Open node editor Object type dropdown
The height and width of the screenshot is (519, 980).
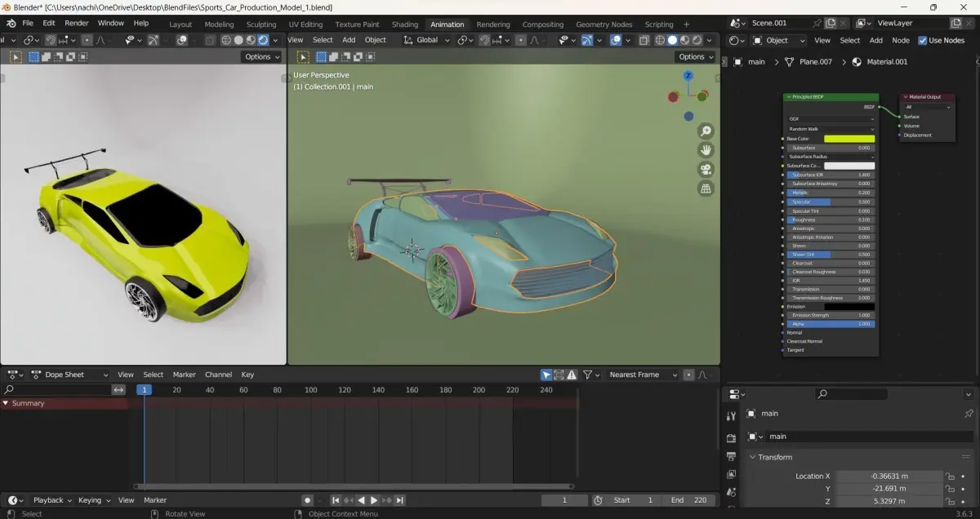coord(778,40)
